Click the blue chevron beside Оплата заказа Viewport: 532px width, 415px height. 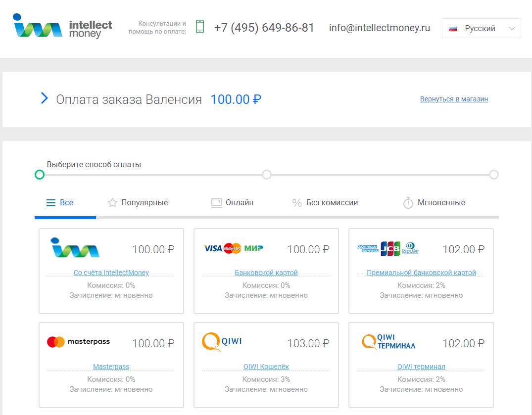pos(44,98)
